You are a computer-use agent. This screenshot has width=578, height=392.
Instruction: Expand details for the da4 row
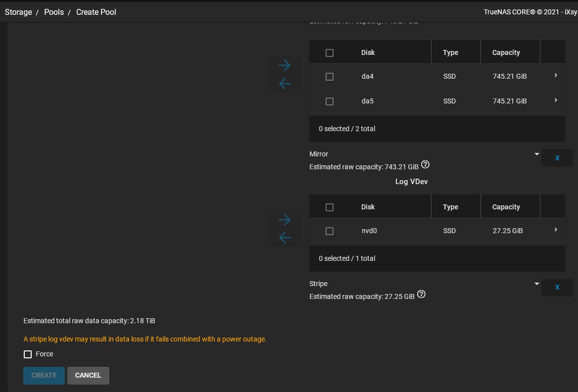556,76
